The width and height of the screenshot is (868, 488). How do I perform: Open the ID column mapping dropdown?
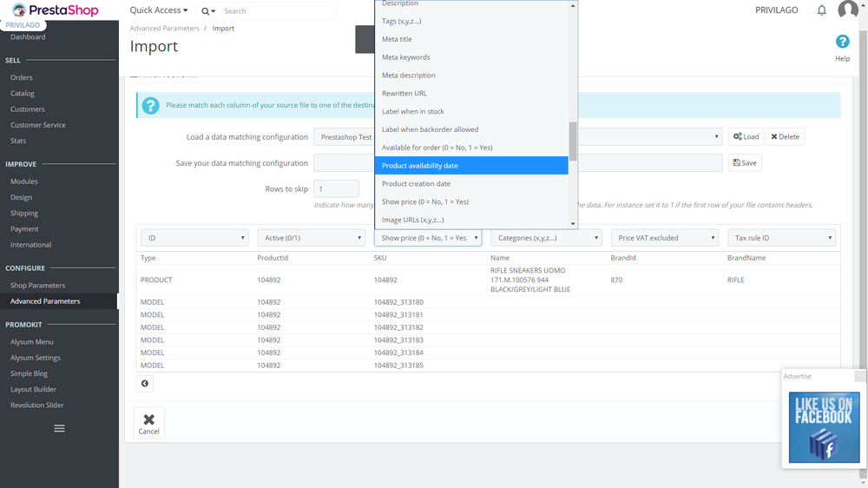pyautogui.click(x=194, y=238)
